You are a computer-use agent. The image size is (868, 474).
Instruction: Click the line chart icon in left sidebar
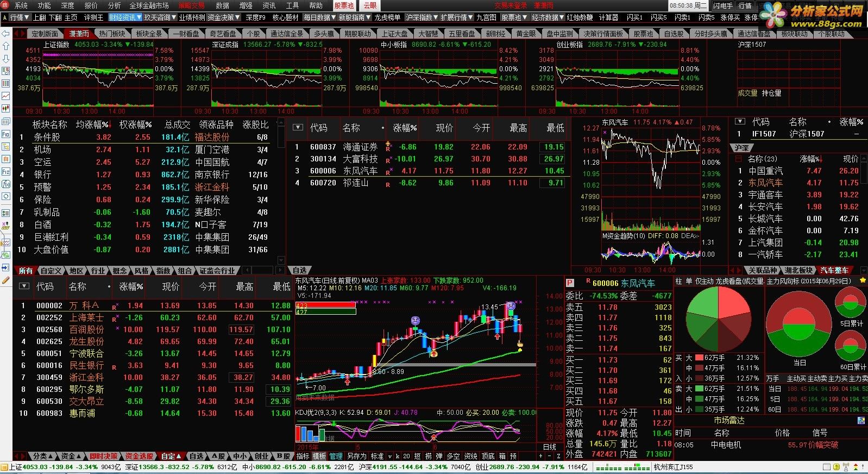tap(6, 96)
